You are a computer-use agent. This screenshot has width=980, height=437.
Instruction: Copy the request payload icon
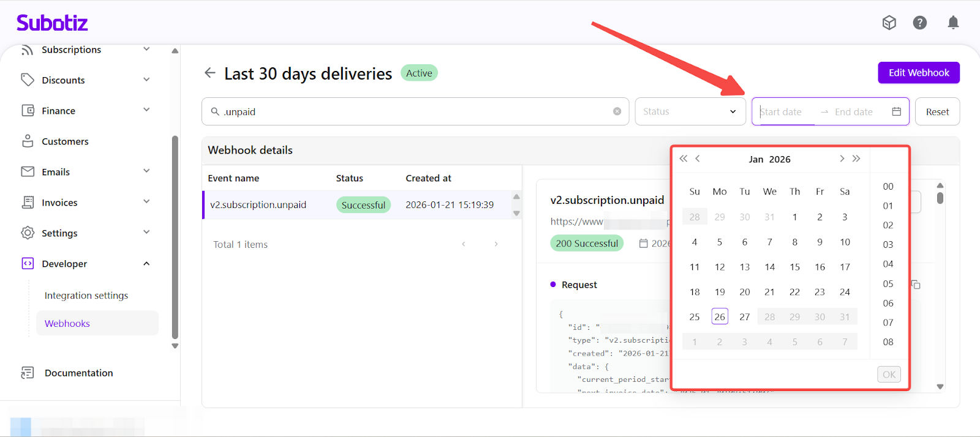tap(916, 285)
